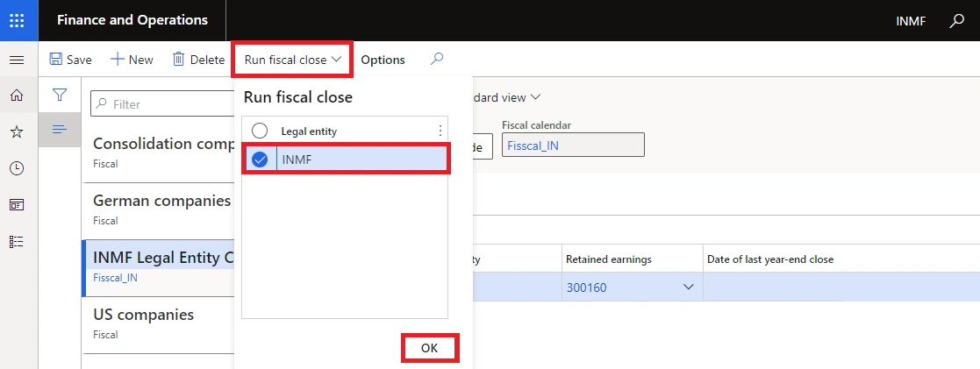Toggle the INMF row checkmark

point(260,160)
